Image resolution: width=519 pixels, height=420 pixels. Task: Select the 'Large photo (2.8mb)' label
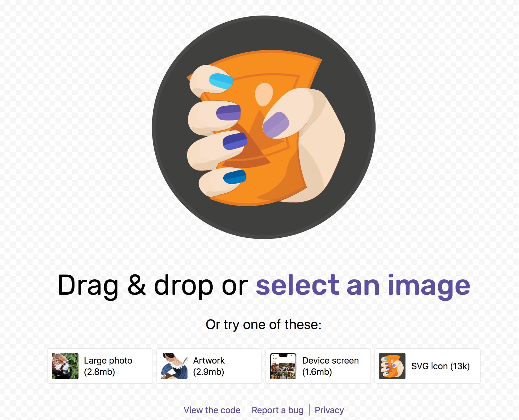(x=108, y=366)
